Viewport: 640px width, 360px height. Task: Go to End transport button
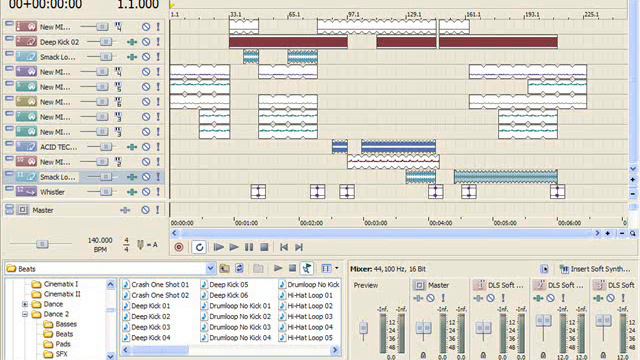299,247
